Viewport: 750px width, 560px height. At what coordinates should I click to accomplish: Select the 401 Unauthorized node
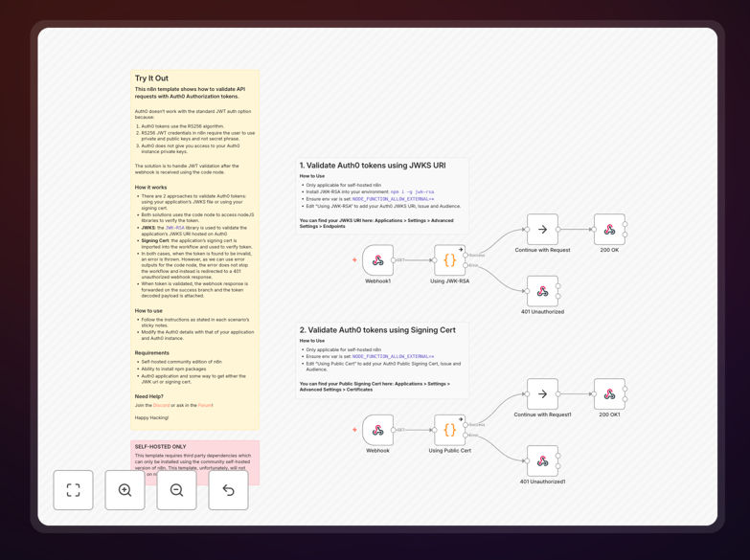tap(542, 291)
